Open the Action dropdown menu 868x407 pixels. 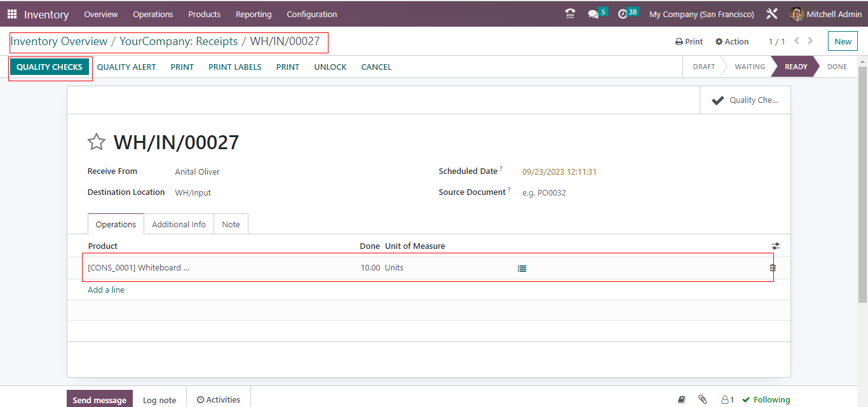(732, 41)
